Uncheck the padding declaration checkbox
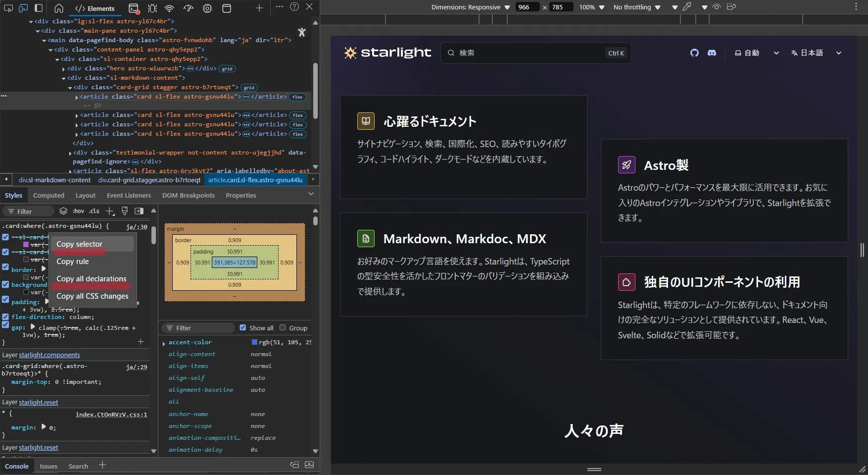The height and width of the screenshot is (475, 868). pyautogui.click(x=5, y=299)
